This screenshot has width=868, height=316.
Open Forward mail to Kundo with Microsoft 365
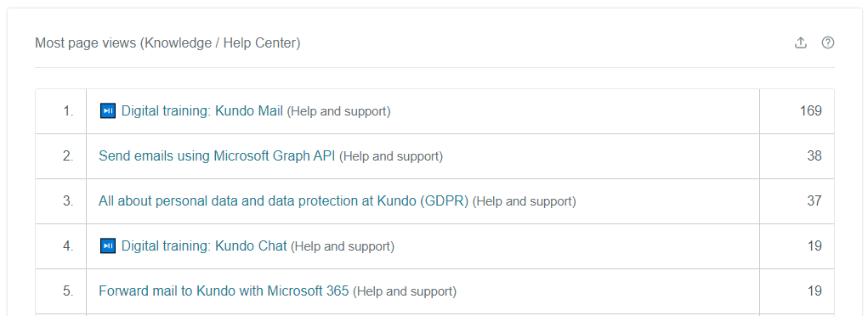coord(224,291)
